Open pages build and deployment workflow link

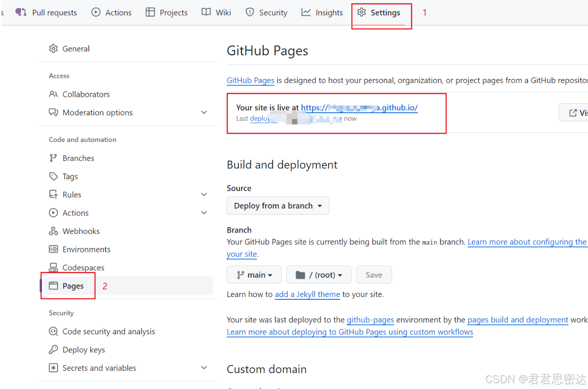518,320
